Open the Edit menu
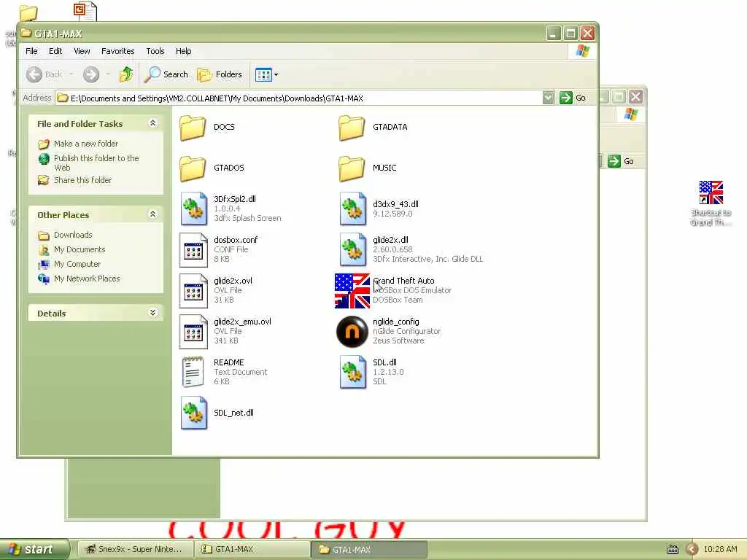This screenshot has width=747, height=560. click(55, 51)
